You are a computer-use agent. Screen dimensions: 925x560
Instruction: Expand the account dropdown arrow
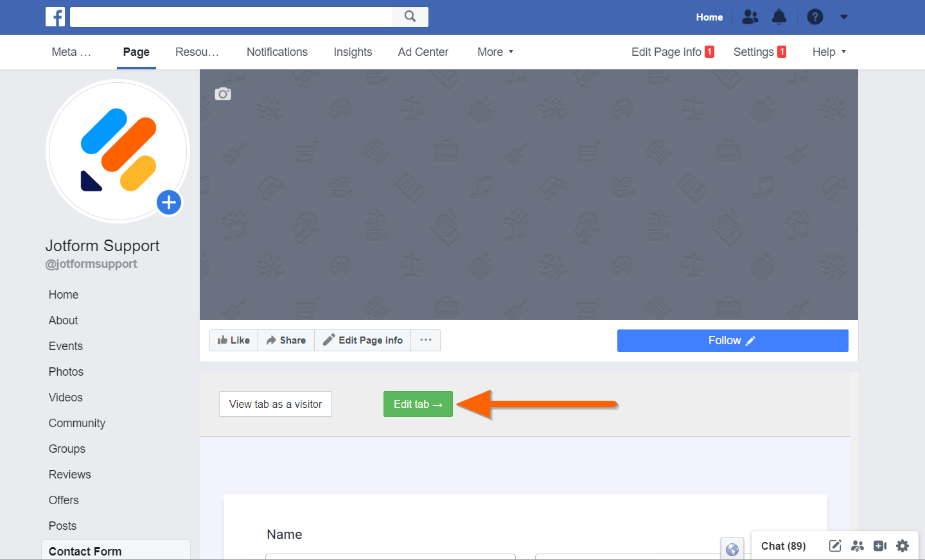844,17
